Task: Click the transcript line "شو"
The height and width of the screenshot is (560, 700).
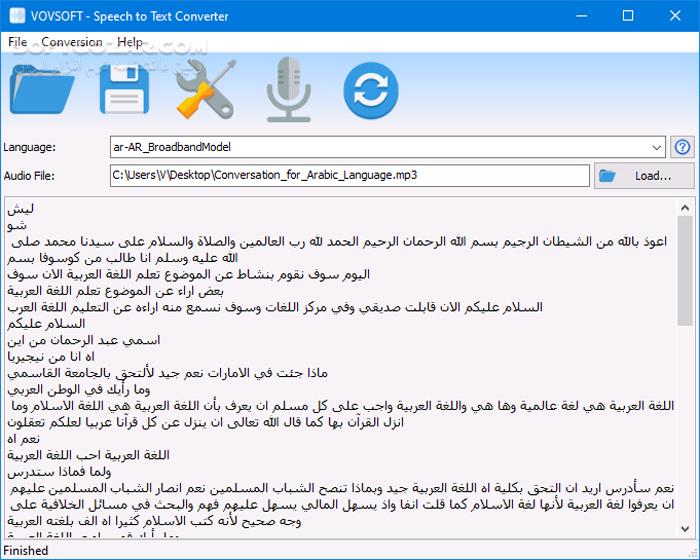Action: click(17, 225)
